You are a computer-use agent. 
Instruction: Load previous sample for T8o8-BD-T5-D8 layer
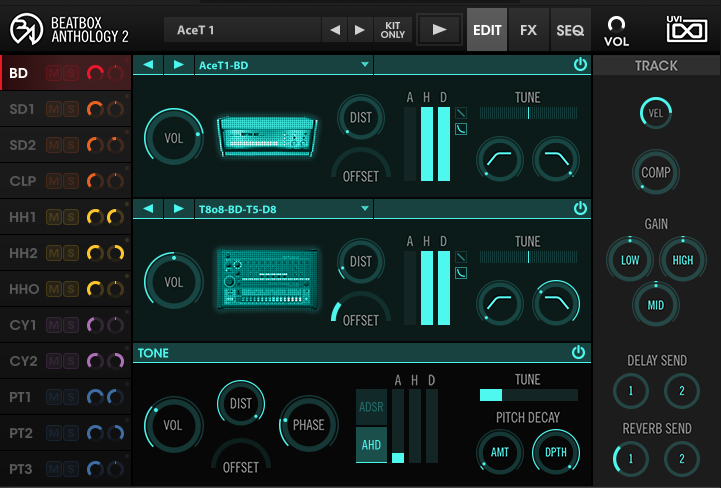coord(148,209)
